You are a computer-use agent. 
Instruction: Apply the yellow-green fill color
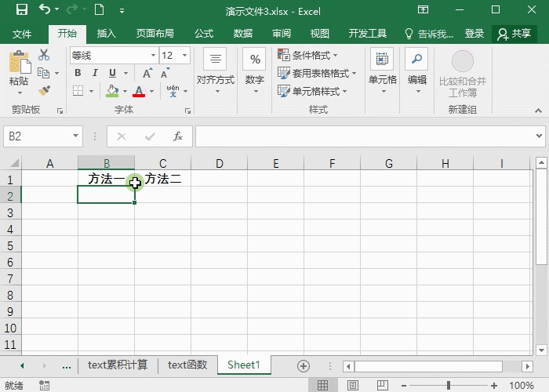click(112, 91)
